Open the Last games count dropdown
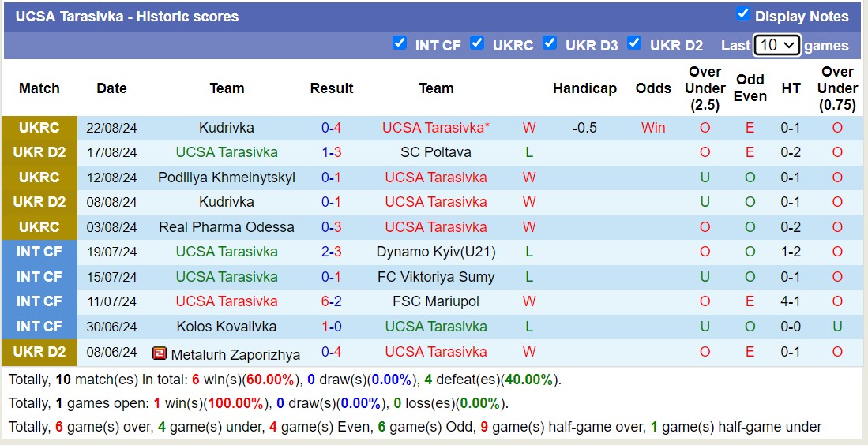 pos(777,45)
